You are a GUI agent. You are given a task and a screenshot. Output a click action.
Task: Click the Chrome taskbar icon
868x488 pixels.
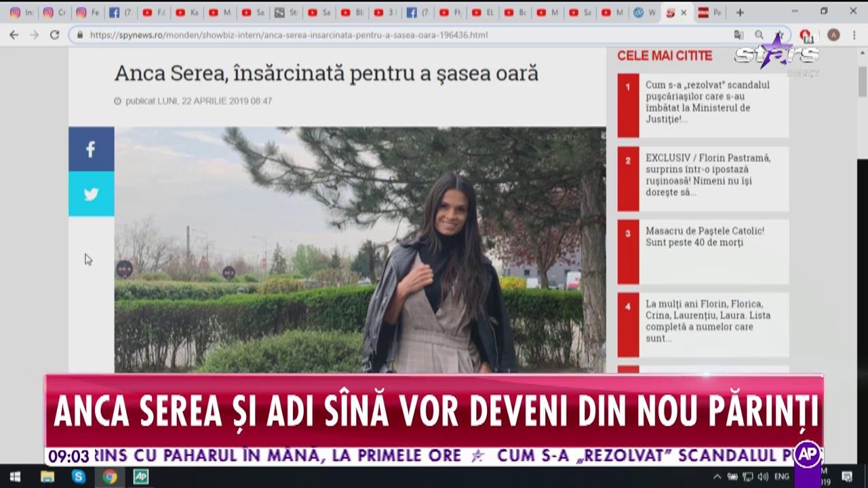[x=110, y=476]
